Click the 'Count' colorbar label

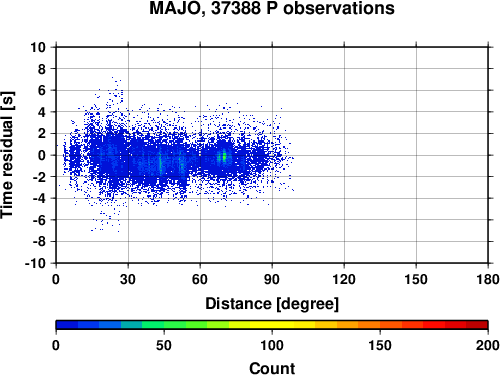click(272, 368)
